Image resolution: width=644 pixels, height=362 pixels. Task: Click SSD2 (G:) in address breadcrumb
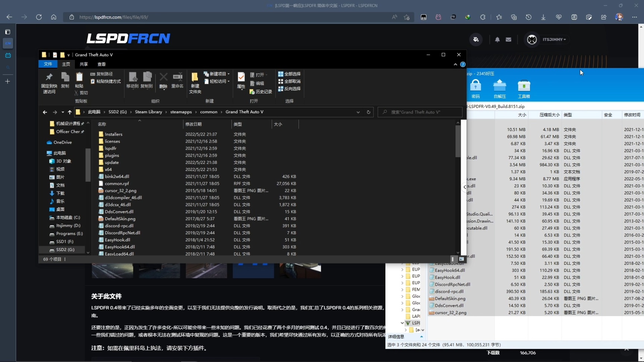pyautogui.click(x=117, y=112)
